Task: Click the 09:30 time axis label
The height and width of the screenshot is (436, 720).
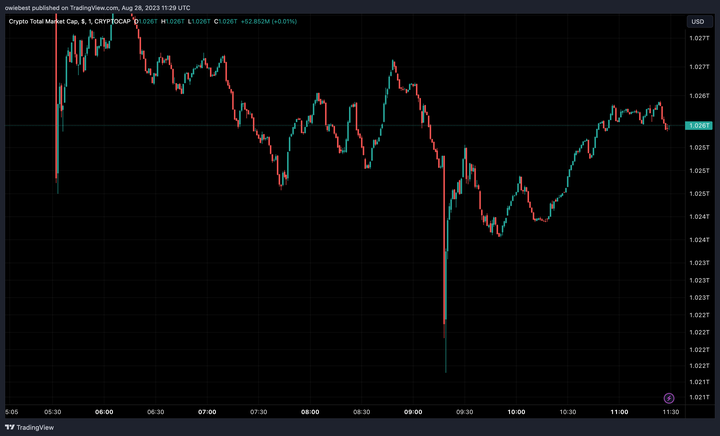Action: click(465, 412)
